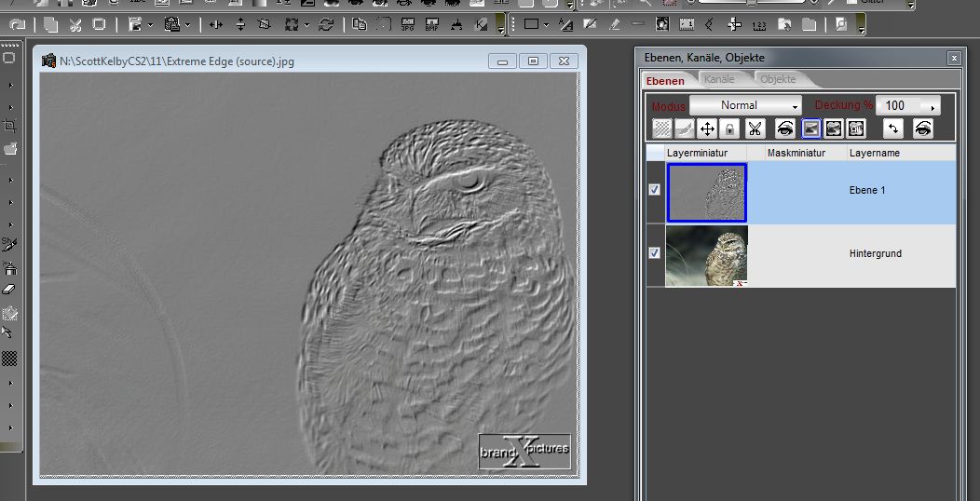Toggle the transparency lock checkerboard icon
This screenshot has height=501, width=980.
tap(661, 129)
